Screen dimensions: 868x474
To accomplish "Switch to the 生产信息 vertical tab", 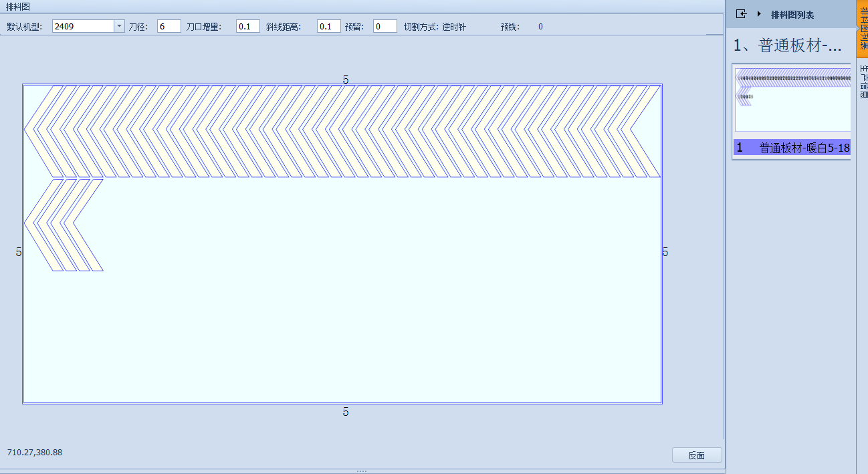I will tap(863, 80).
